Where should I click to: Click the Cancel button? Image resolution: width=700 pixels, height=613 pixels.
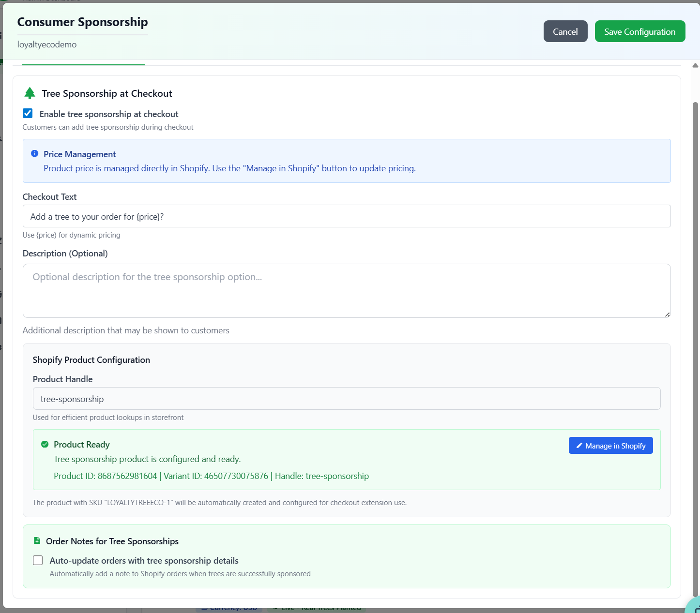(x=565, y=31)
